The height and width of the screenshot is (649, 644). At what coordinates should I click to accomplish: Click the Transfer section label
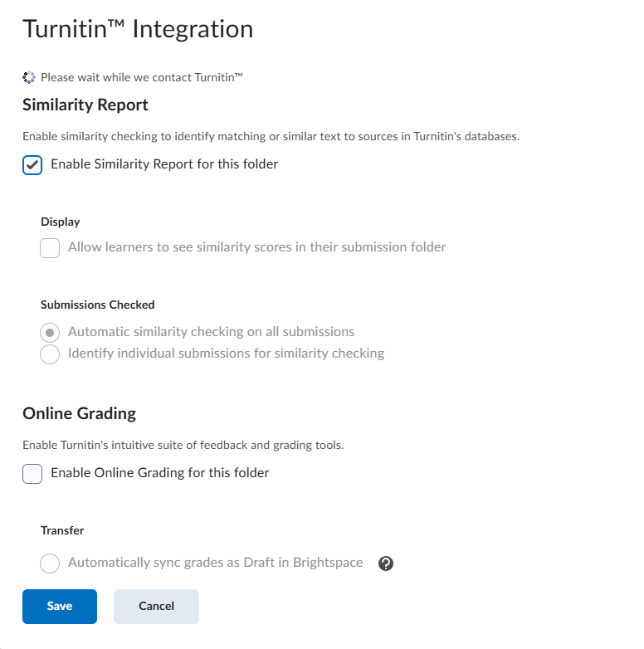(x=62, y=530)
